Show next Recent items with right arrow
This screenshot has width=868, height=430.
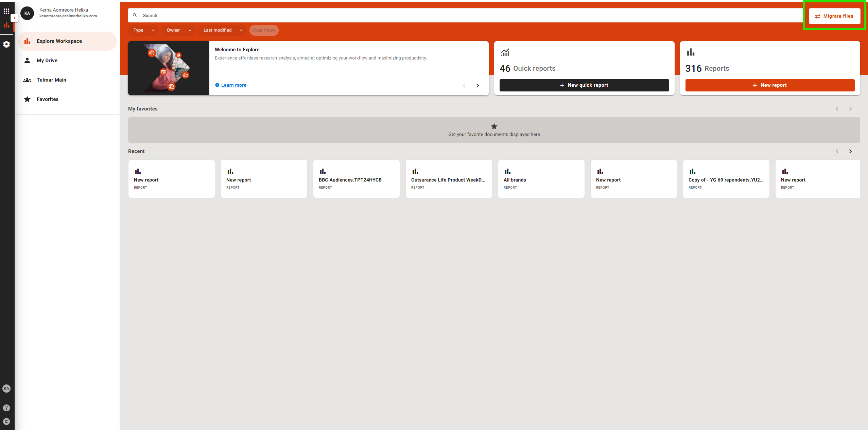click(850, 151)
